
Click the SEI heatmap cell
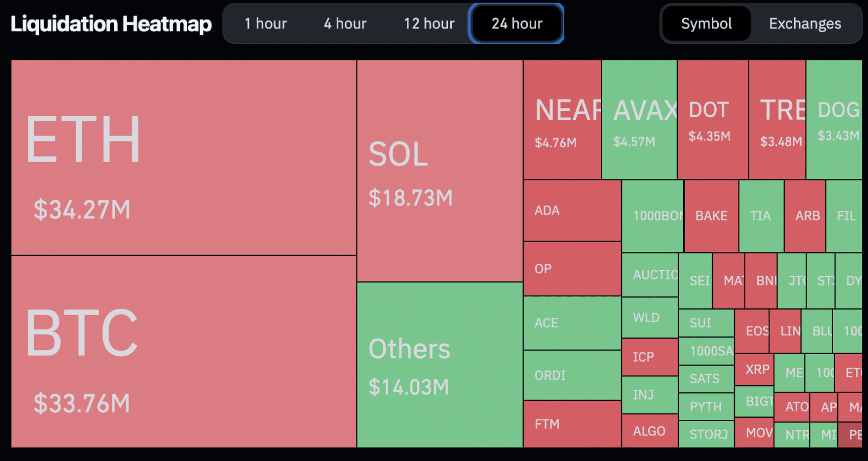click(x=695, y=281)
